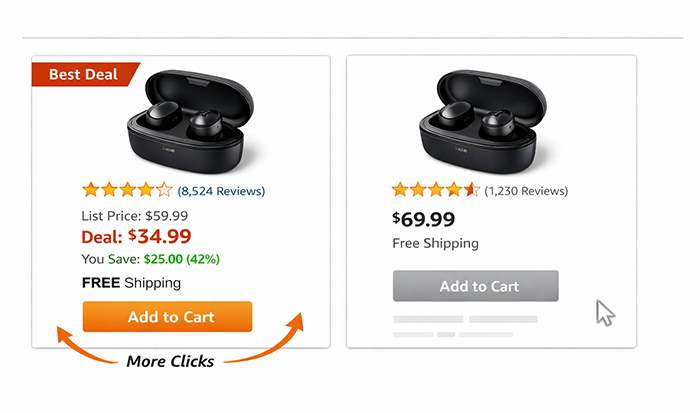Open the 8,524 Reviews link
This screenshot has width=700, height=413.
(x=221, y=190)
